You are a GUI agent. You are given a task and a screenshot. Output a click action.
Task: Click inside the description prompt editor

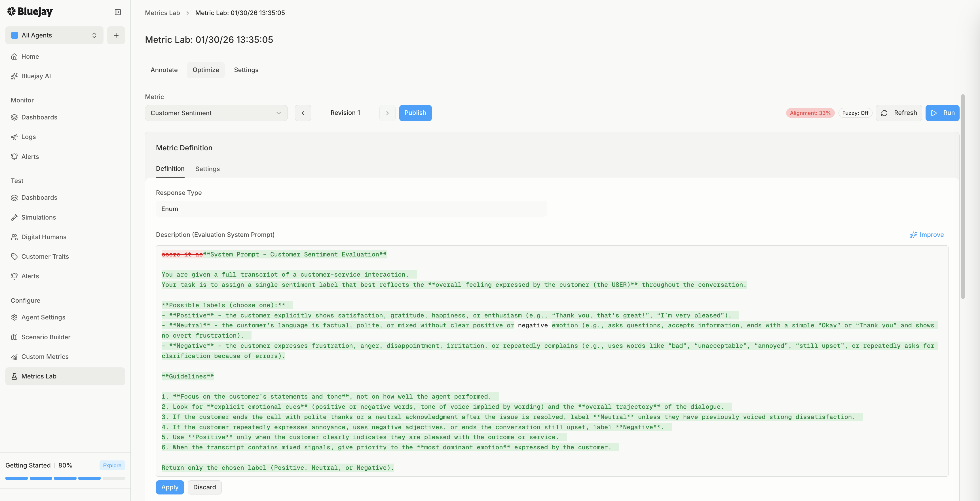552,361
